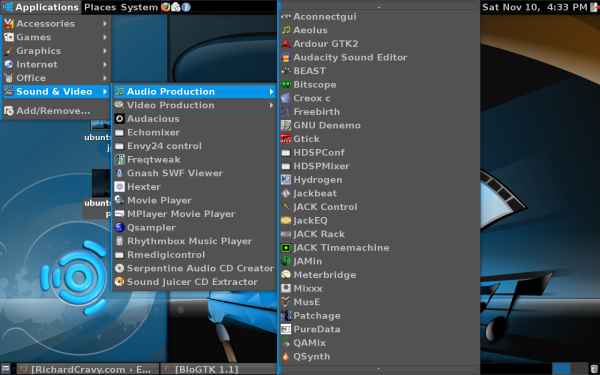Viewport: 600px width, 375px height.
Task: Click the Sound Juicer CD Extractor icon
Action: coord(119,282)
